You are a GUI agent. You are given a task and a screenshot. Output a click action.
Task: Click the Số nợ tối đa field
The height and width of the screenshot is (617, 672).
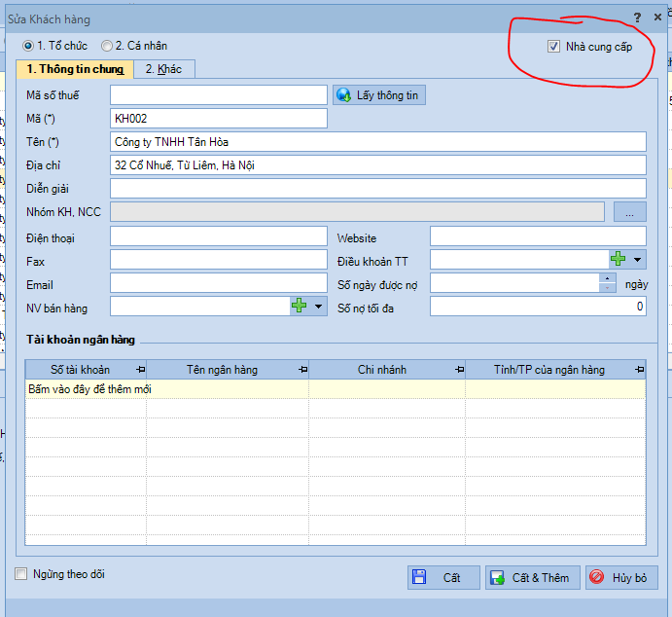539,307
